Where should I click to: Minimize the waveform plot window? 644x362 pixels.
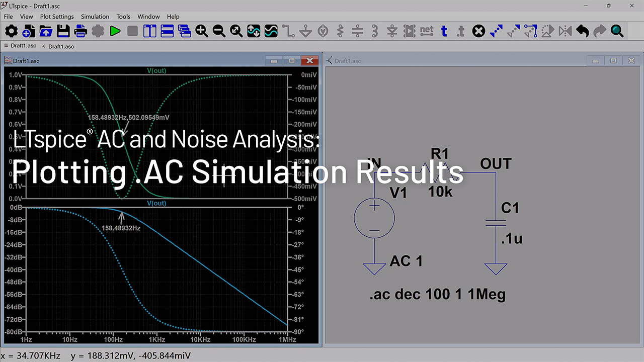coord(274,61)
